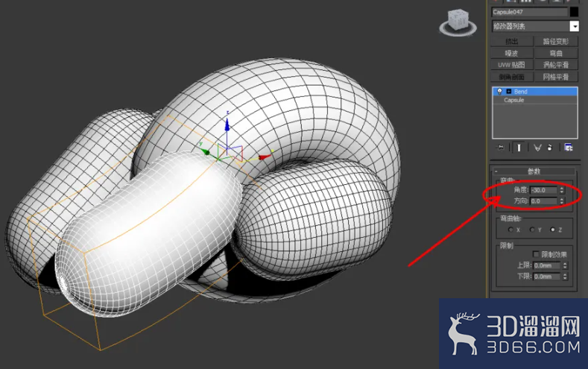Click the 角度 value field showing -30.0
Screen dimensions: 588x369
click(544, 190)
